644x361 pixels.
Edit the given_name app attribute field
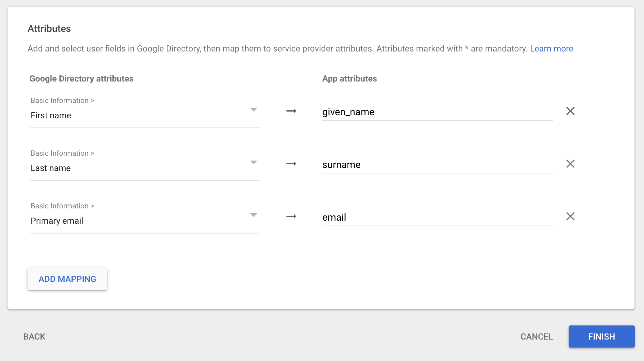(x=437, y=112)
